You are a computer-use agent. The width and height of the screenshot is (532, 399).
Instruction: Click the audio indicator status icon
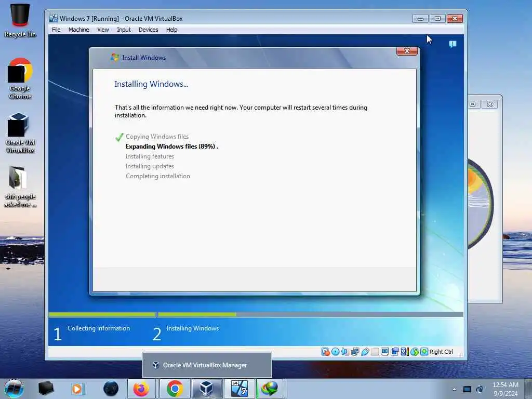(345, 352)
